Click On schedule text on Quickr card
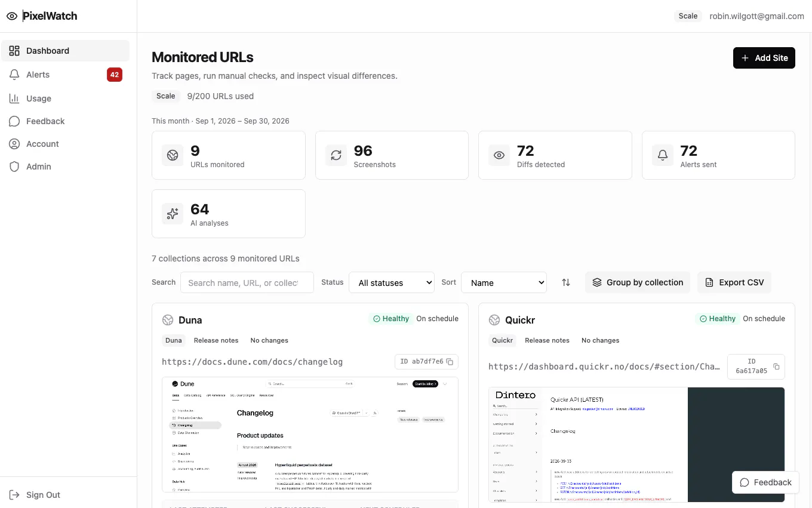 (x=764, y=319)
